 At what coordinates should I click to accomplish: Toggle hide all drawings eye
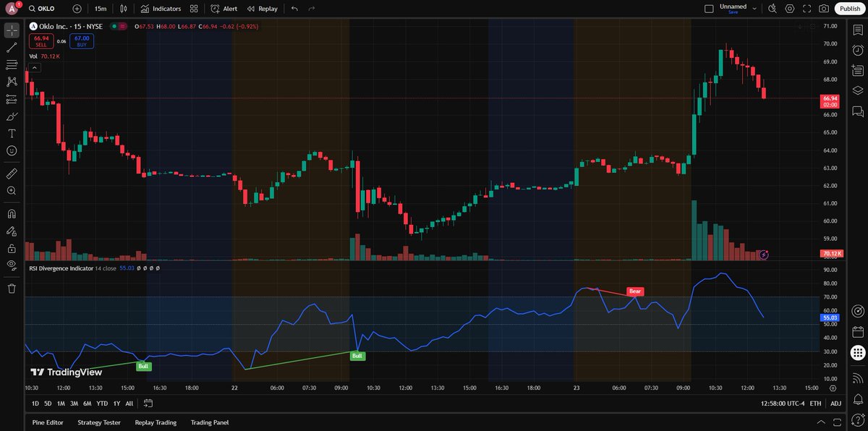[12, 265]
